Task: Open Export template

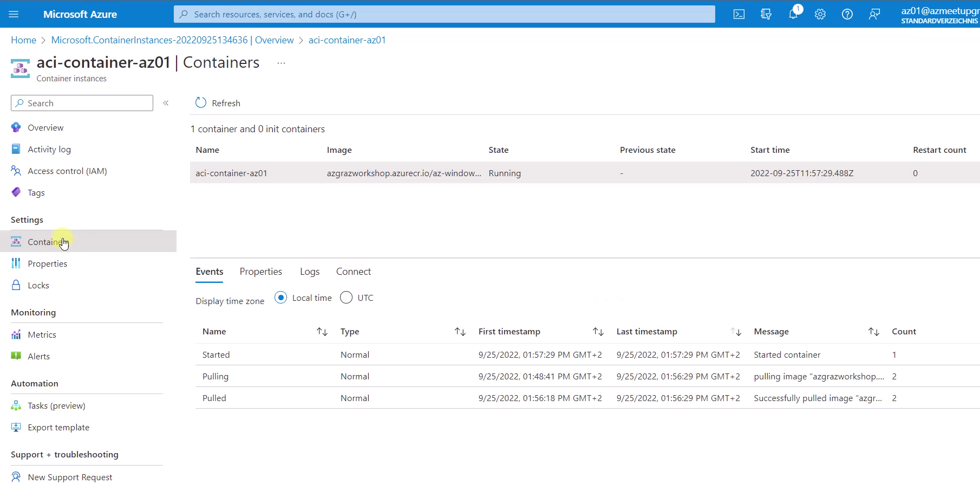Action: 58,427
